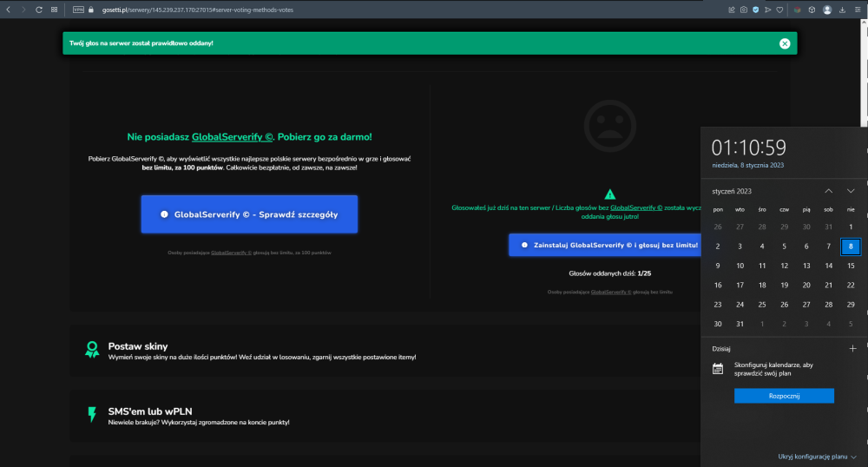The width and height of the screenshot is (868, 467).
Task: Click date niedziela, 8 stycznia 2023 link
Action: 748,166
